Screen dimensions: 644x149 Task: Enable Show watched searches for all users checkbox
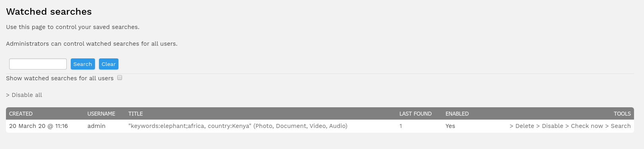[120, 78]
